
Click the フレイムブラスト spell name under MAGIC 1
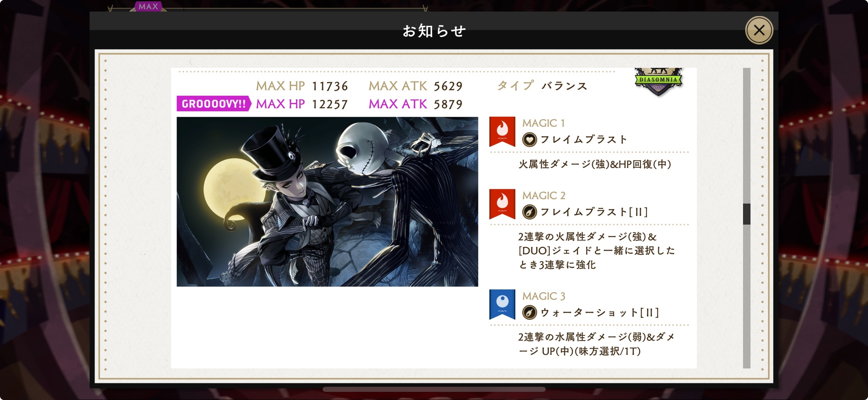583,139
